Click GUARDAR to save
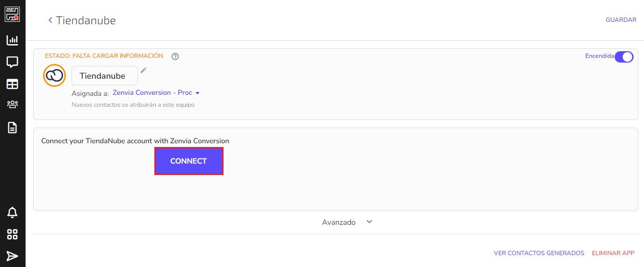The image size is (644, 267). (621, 20)
